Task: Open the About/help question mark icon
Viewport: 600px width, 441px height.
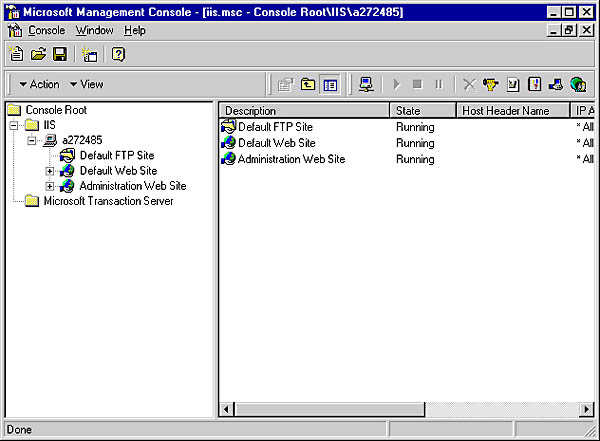Action: tap(118, 54)
